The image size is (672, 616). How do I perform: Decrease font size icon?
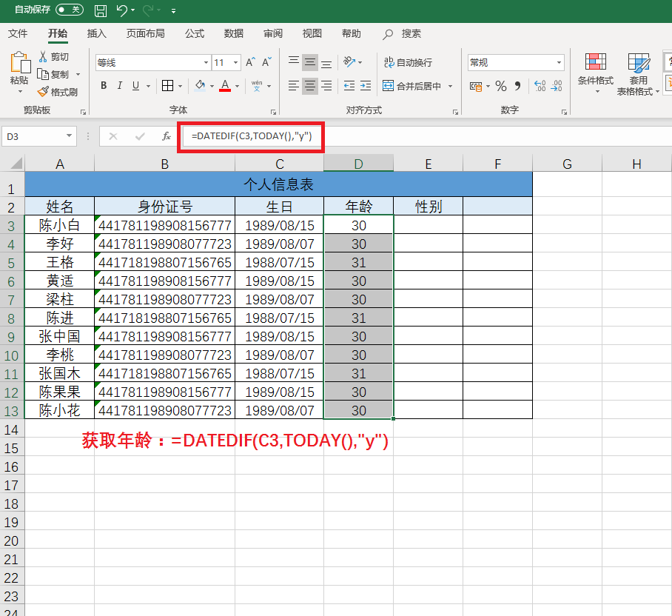(266, 63)
